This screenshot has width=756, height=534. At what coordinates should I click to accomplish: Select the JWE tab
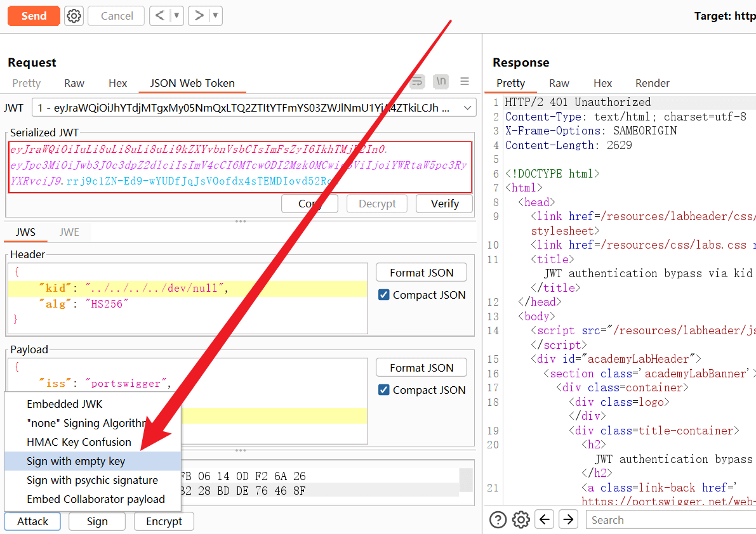click(69, 232)
